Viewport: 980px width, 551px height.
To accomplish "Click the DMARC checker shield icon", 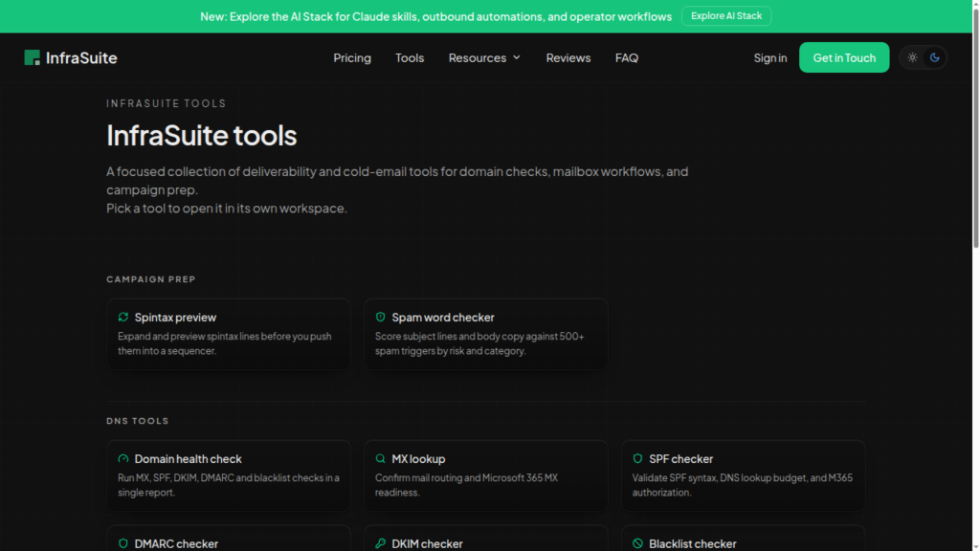I will (123, 543).
